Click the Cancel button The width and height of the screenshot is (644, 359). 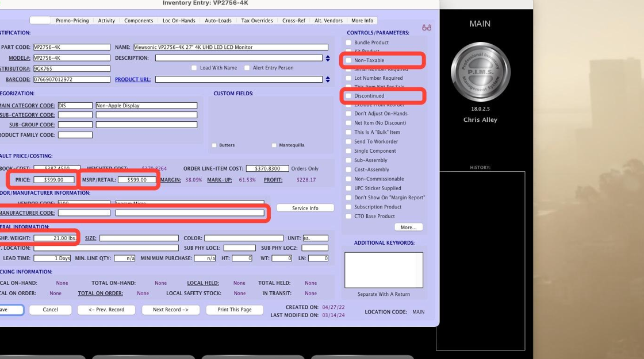pyautogui.click(x=50, y=310)
